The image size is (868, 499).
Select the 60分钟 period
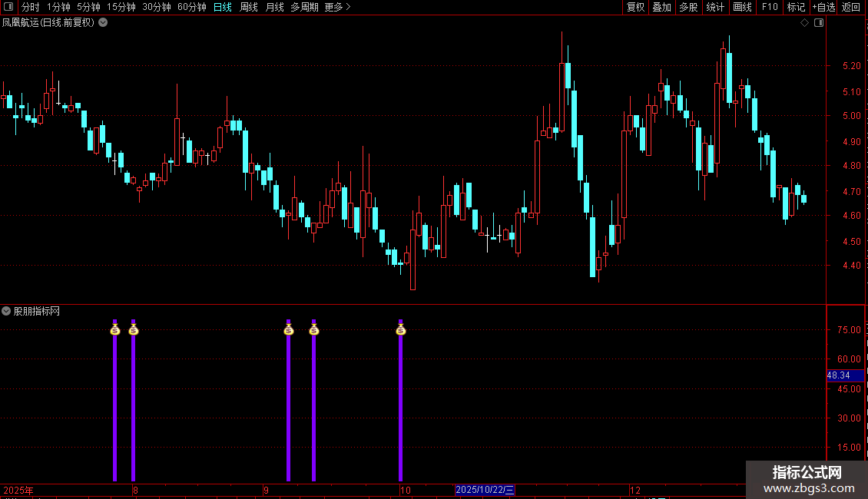coord(192,7)
